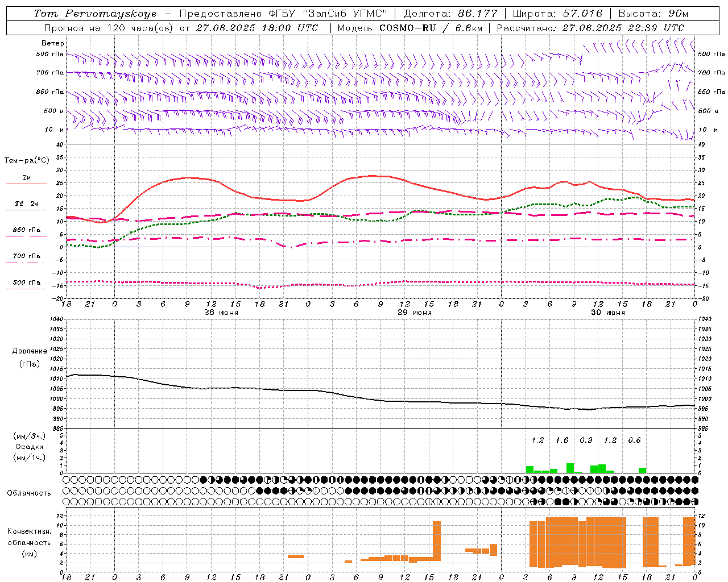
Task: Click the precipitation value 1.6
Action: [562, 440]
